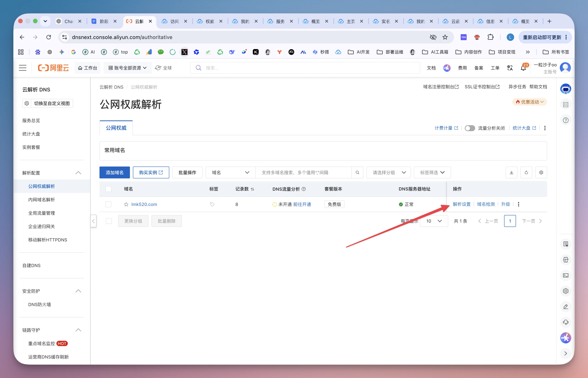This screenshot has height=378, width=588.
Task: Click the 添加域名 button
Action: coord(115,173)
